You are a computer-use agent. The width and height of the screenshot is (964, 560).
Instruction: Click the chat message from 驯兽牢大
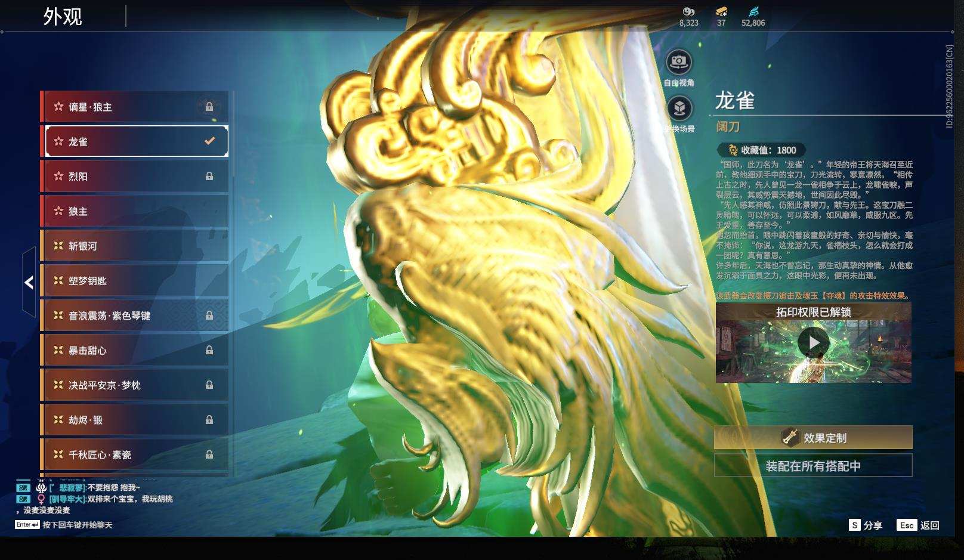click(x=94, y=504)
